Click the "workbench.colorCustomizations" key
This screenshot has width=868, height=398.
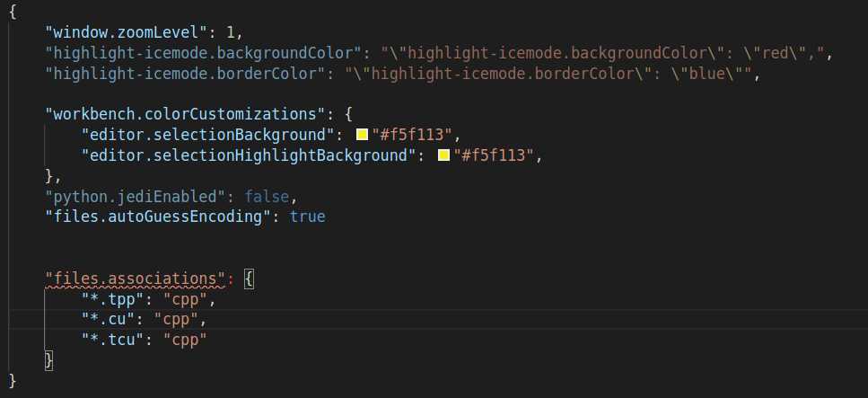point(185,114)
